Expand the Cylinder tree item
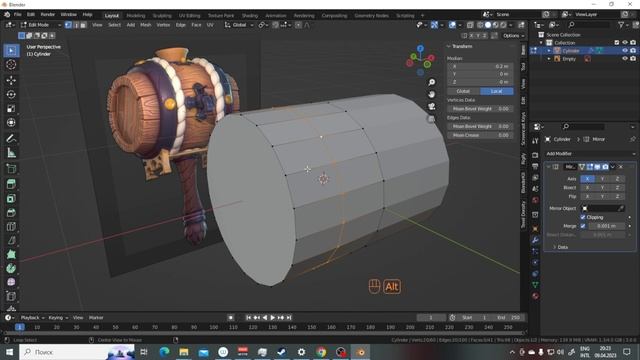The width and height of the screenshot is (640, 360). (x=549, y=51)
